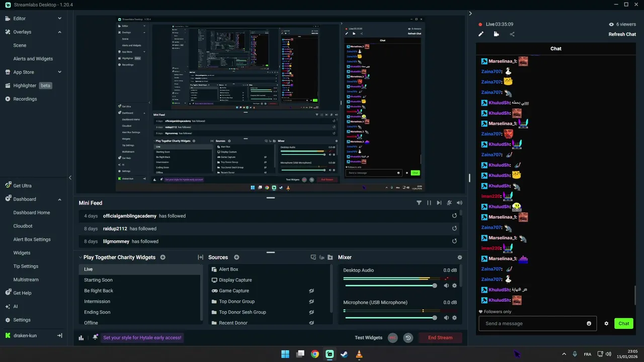Show the hidden Recent Donor folder

(311, 323)
